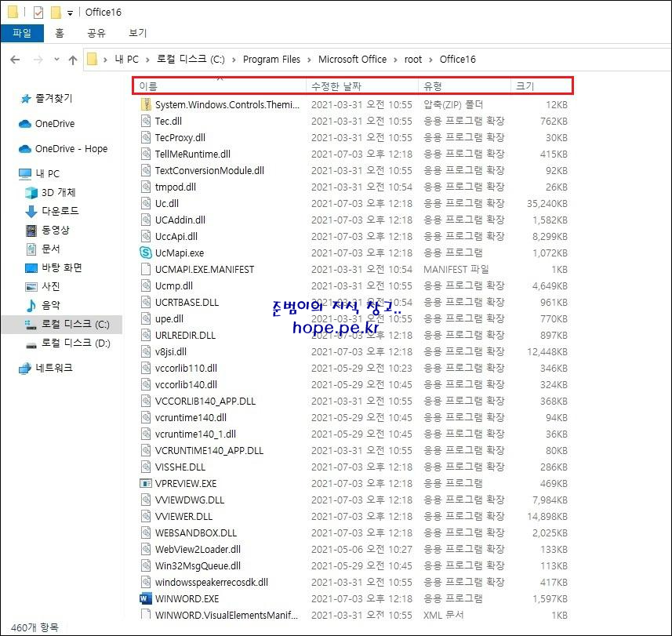Click the 다운로드 download arrow icon

click(31, 211)
